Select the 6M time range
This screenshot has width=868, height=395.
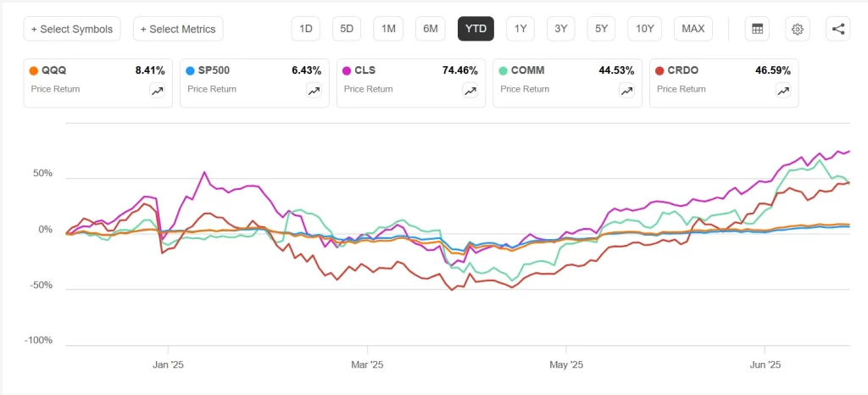tap(431, 29)
